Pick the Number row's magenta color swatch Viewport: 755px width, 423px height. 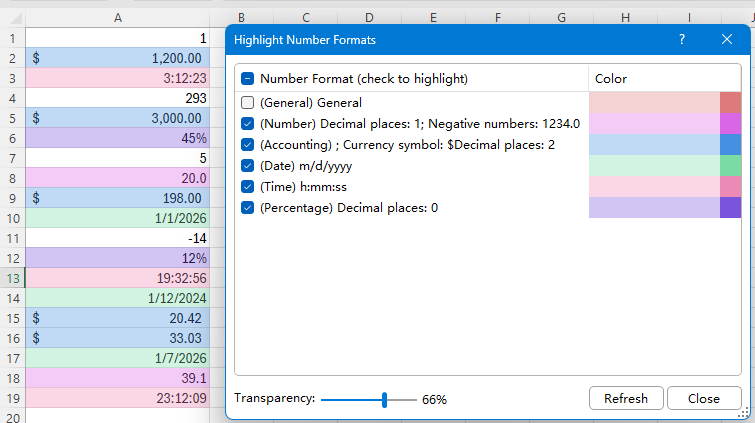[x=730, y=124]
